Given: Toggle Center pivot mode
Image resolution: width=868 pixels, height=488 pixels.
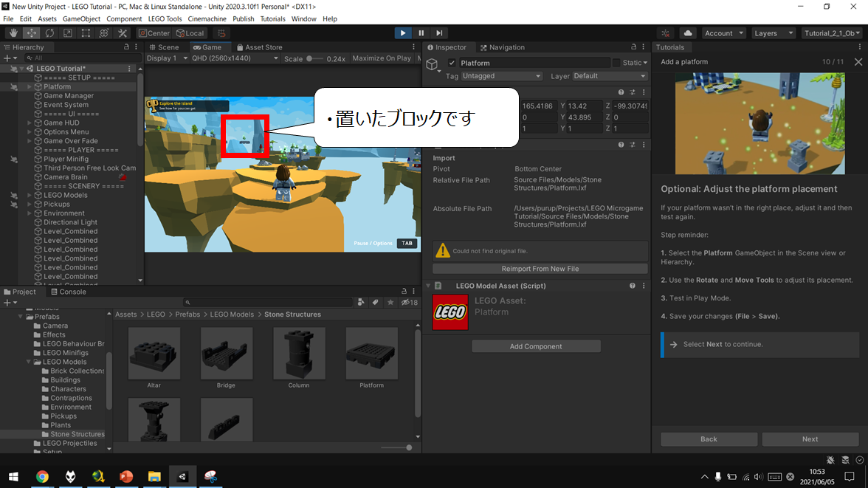Looking at the screenshot, I should pyautogui.click(x=154, y=33).
